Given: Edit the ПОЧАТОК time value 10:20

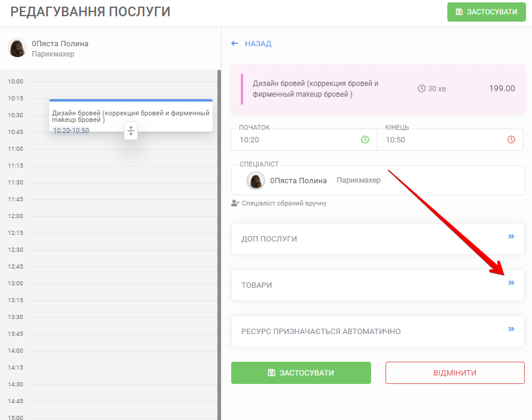Looking at the screenshot, I should [249, 140].
